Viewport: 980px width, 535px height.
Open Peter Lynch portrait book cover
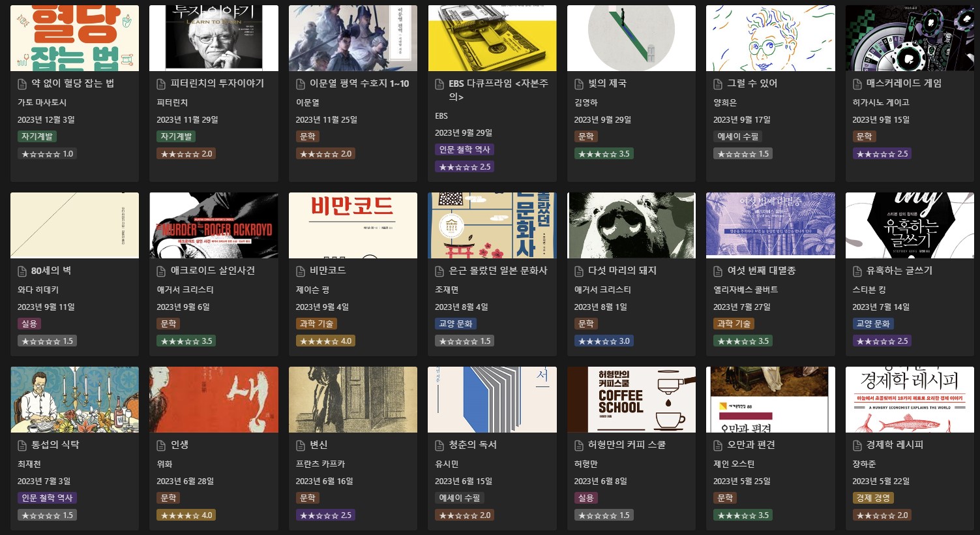(x=214, y=38)
